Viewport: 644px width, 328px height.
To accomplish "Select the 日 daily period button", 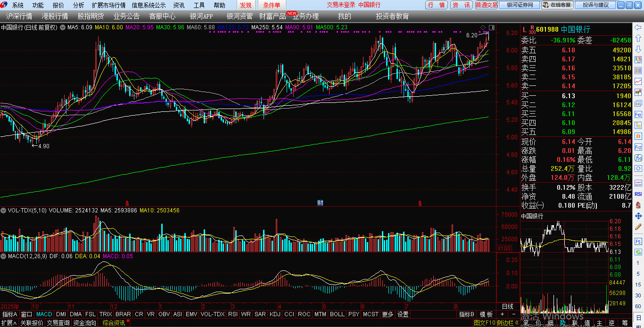I will pyautogui.click(x=638, y=318).
